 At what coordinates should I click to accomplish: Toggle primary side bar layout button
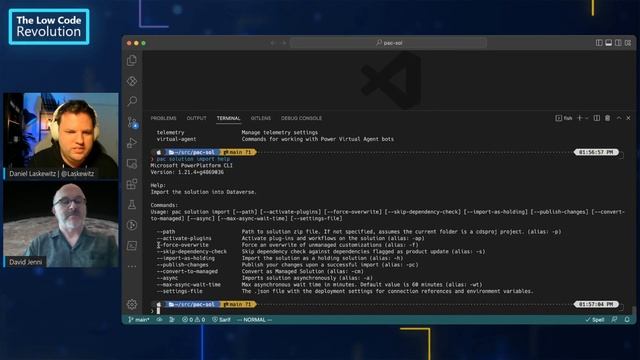coord(599,43)
